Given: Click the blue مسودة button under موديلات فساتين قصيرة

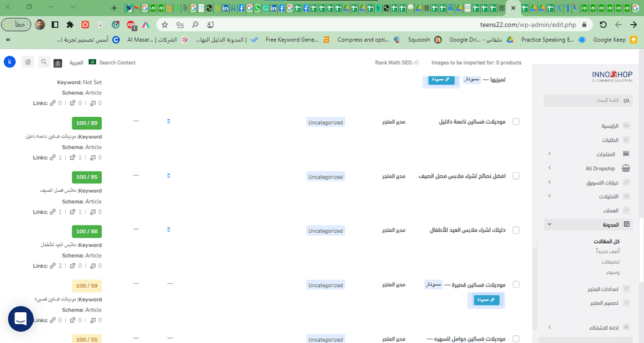Looking at the screenshot, I should [x=486, y=300].
